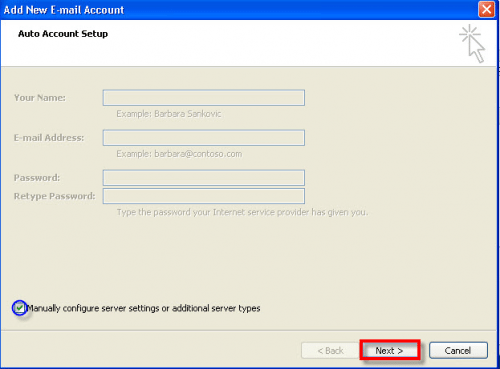Activate the Retype Password field
This screenshot has width=500, height=369.
tap(204, 196)
